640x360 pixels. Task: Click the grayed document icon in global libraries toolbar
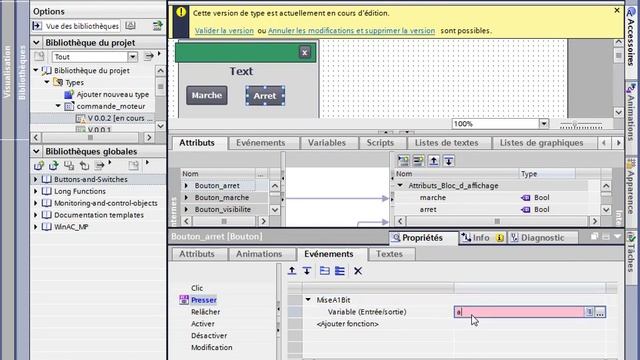tap(133, 165)
